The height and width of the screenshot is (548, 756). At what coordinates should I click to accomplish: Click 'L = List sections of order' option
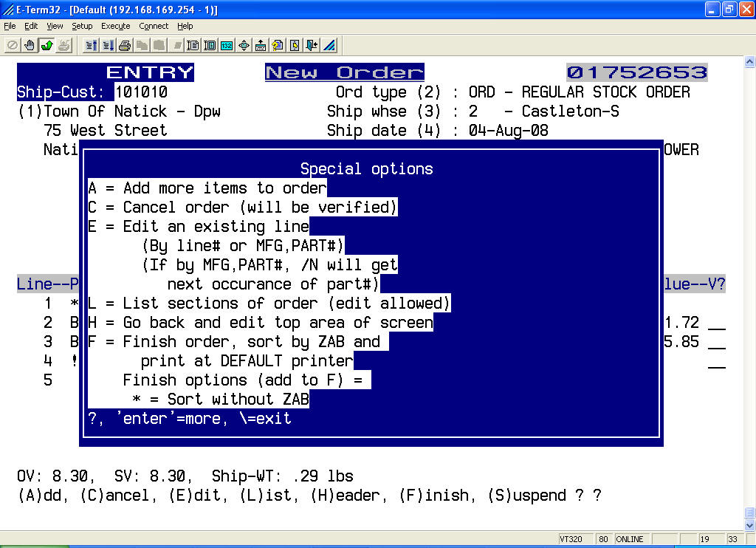click(x=269, y=303)
